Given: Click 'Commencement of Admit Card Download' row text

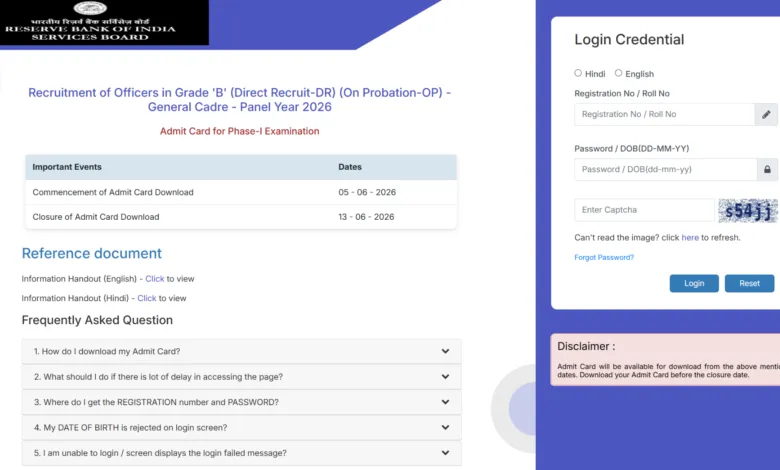Looking at the screenshot, I should pos(113,192).
